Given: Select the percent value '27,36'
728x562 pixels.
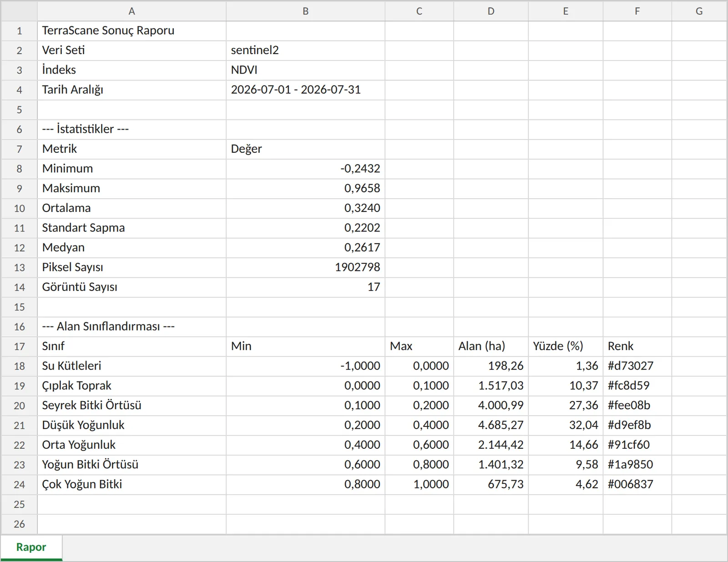Looking at the screenshot, I should (x=566, y=406).
